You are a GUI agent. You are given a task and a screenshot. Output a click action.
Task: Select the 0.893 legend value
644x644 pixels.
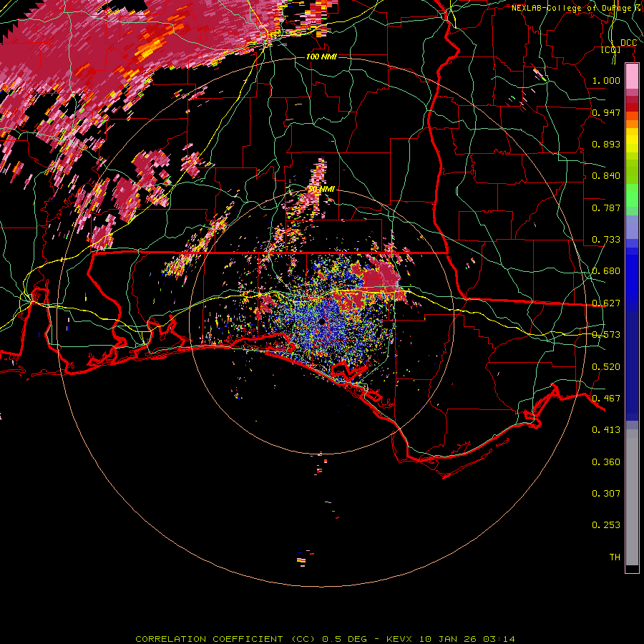pos(606,144)
